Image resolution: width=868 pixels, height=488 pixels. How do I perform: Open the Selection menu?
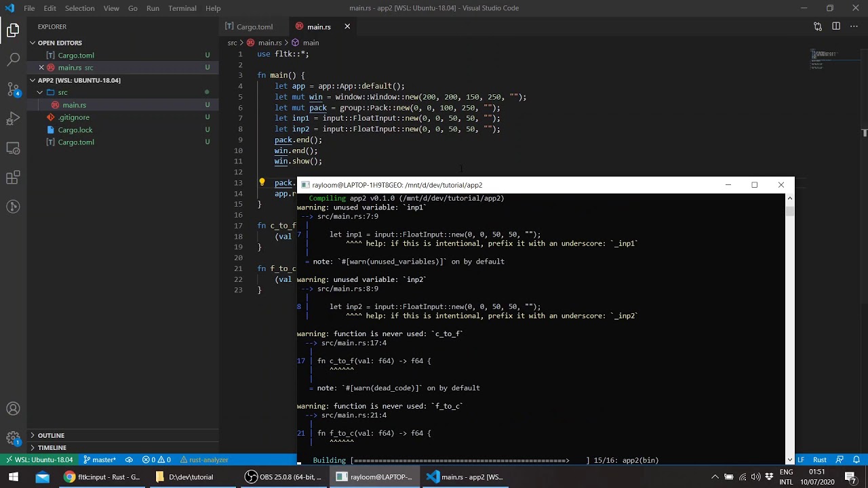coord(80,8)
